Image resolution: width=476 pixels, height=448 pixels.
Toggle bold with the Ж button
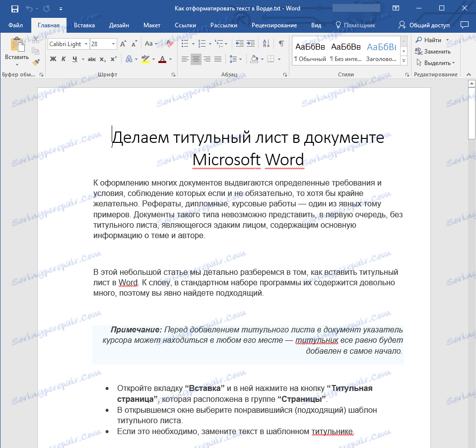click(x=53, y=59)
